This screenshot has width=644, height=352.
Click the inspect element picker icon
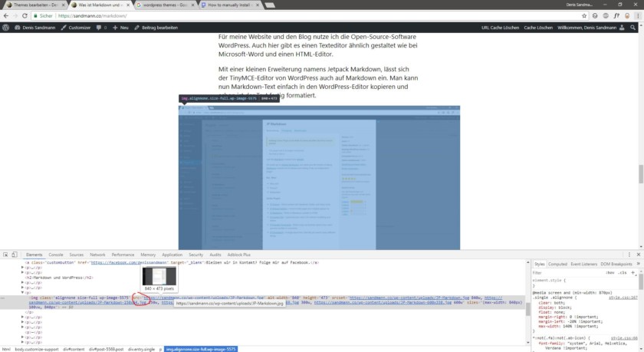pos(6,254)
